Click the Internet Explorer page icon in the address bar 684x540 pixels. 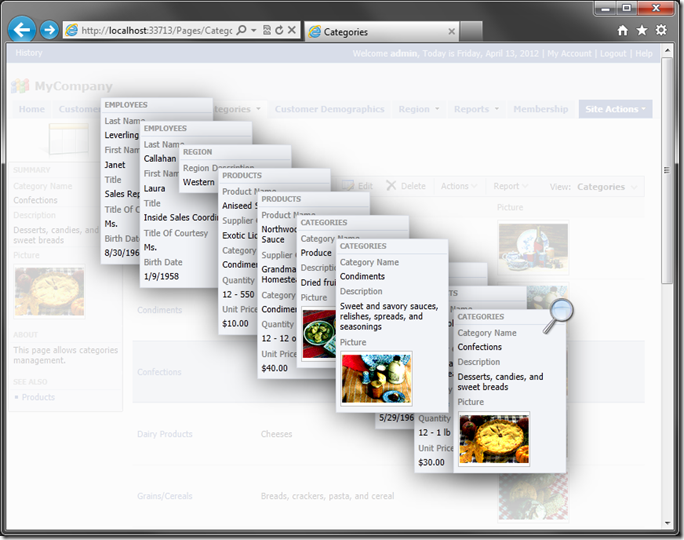pos(72,30)
